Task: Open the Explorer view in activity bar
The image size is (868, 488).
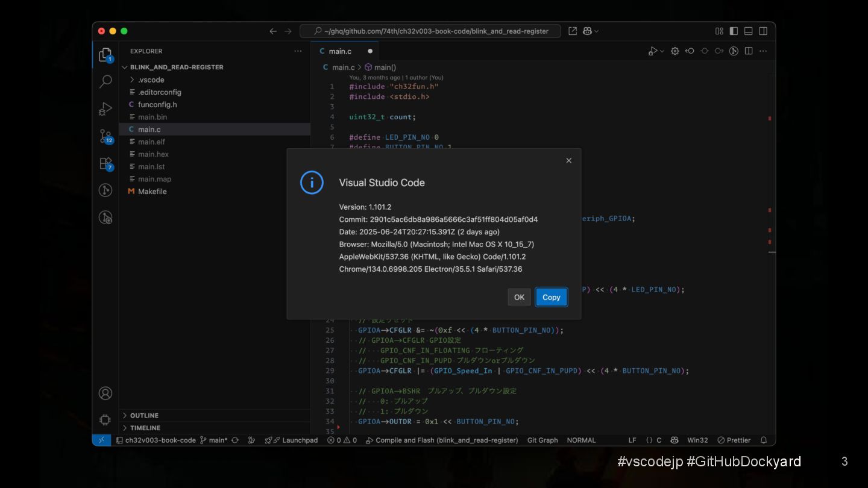Action: point(105,55)
